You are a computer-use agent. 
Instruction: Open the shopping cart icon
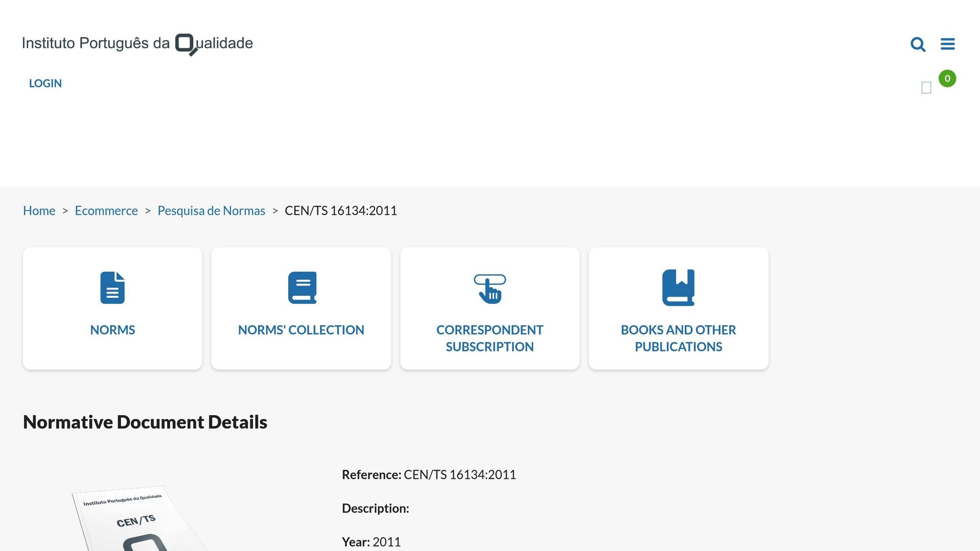(926, 88)
